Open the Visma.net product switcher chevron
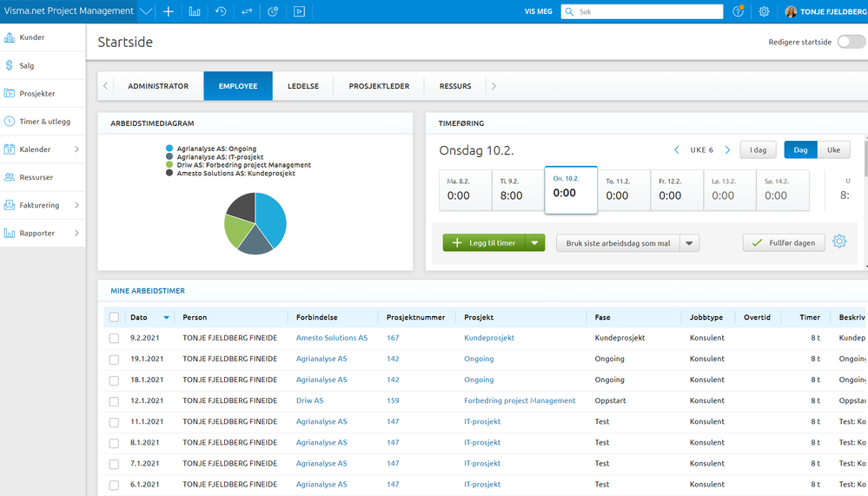This screenshot has width=868, height=496. coord(146,11)
